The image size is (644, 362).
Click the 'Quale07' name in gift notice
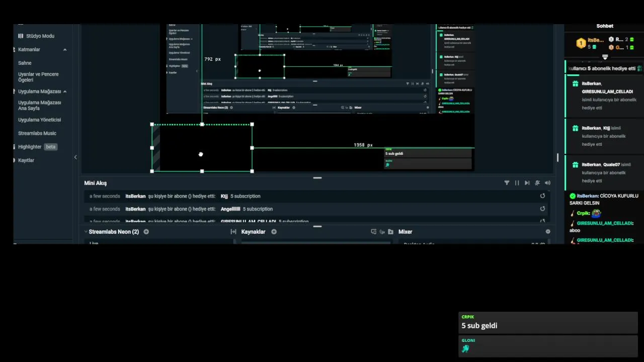point(611,164)
